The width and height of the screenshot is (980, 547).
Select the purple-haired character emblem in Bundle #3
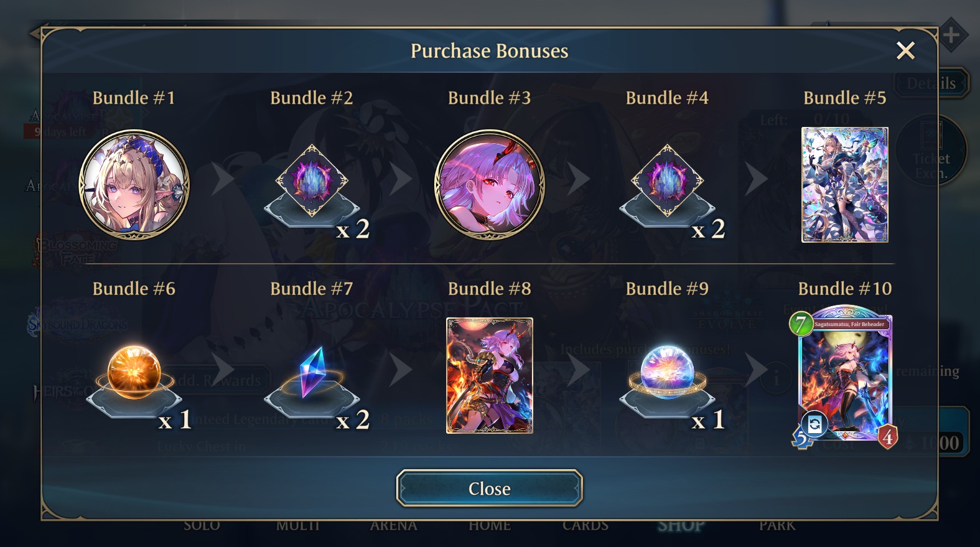pos(490,185)
